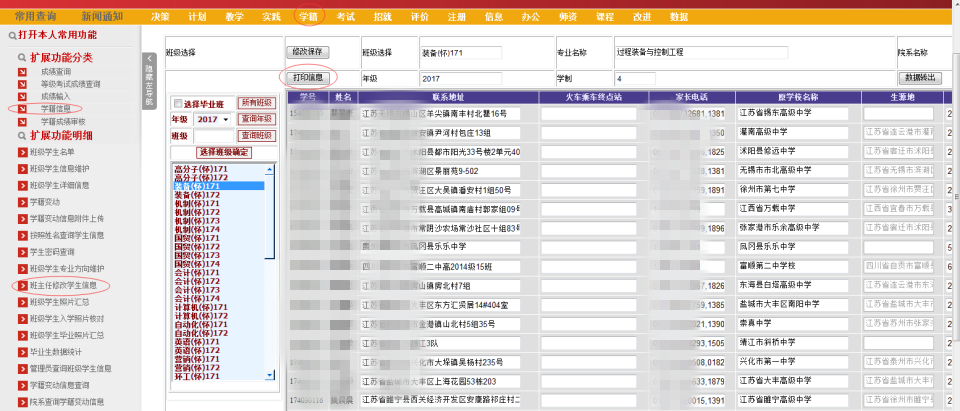Click the 数据转出 button
The width and height of the screenshot is (960, 411).
tap(920, 78)
